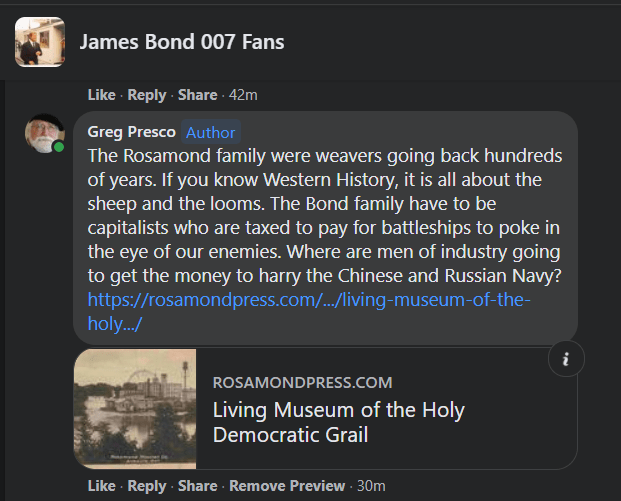Image resolution: width=621 pixels, height=501 pixels.
Task: Open the link preview postcard thumbnail
Action: click(x=135, y=408)
